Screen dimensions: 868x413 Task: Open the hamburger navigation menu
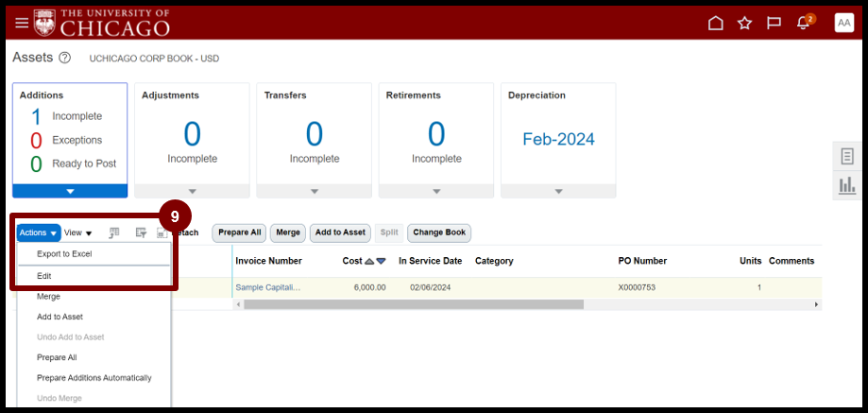click(22, 23)
